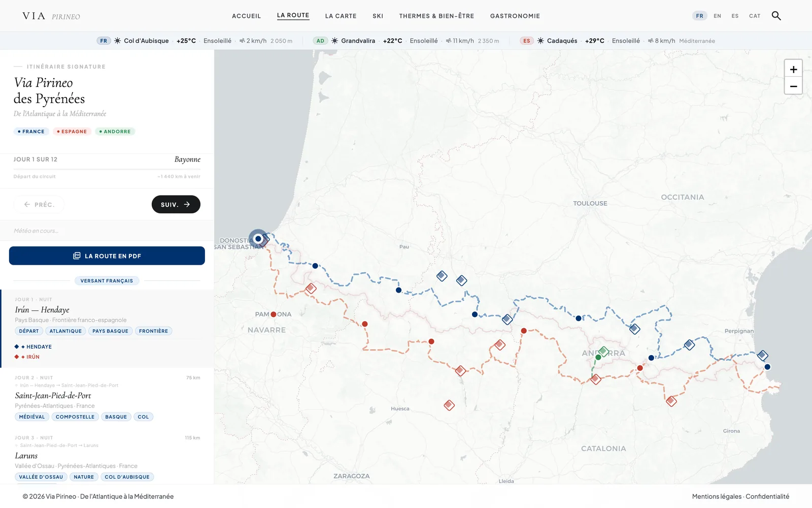Screen dimensions: 812x508
Task: Toggle the Espagne country filter chip
Action: [72, 132]
